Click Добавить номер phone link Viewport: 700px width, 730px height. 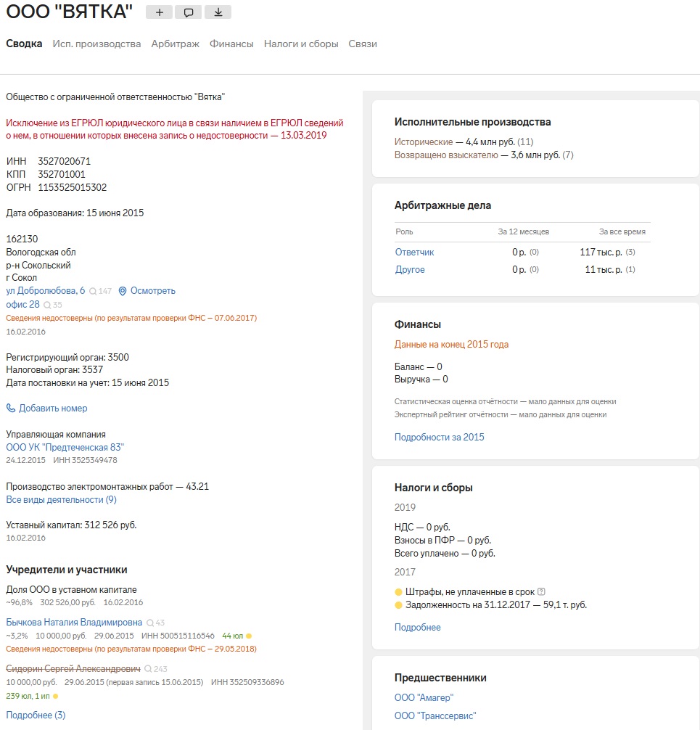(53, 409)
